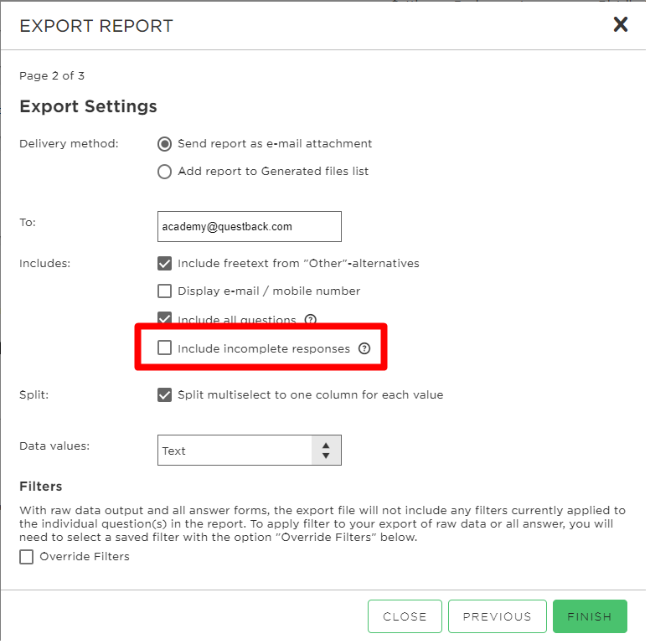
Task: Click the up-down arrows on Data values selector
Action: click(326, 451)
